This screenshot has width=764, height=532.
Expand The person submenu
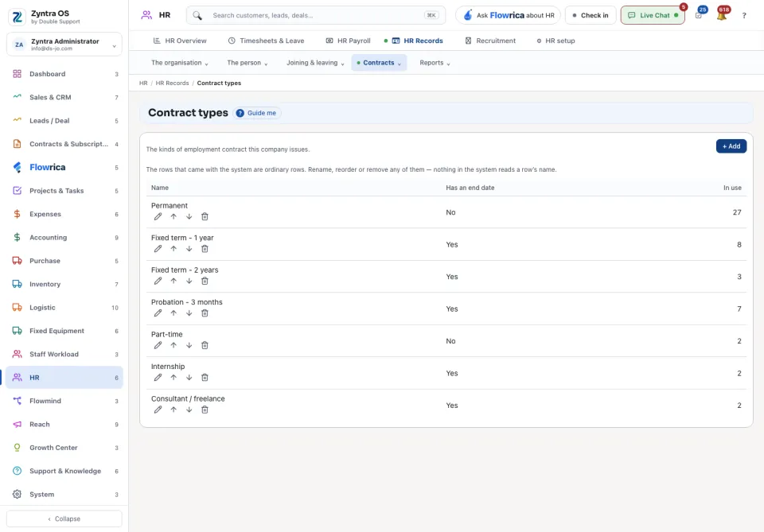pos(247,63)
